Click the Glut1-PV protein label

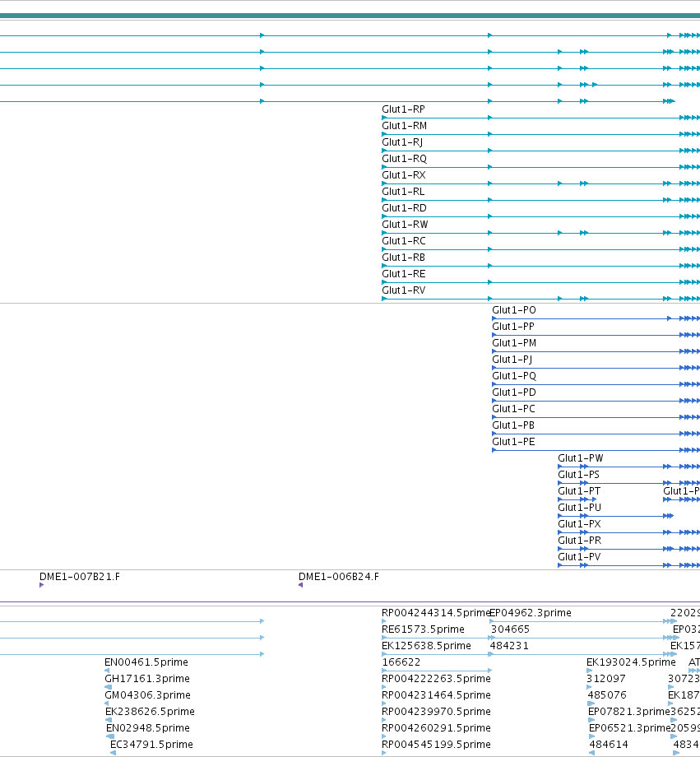[579, 556]
